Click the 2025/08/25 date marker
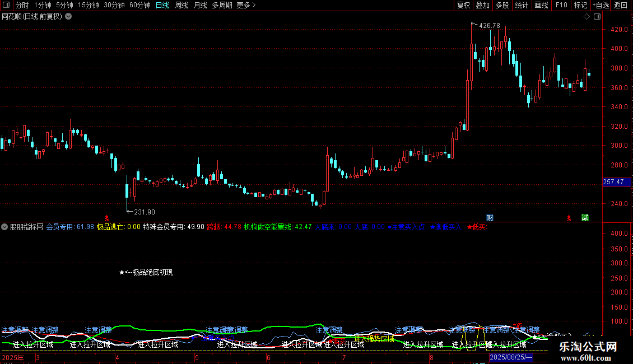Screen dimensions: 633x364 (511, 357)
